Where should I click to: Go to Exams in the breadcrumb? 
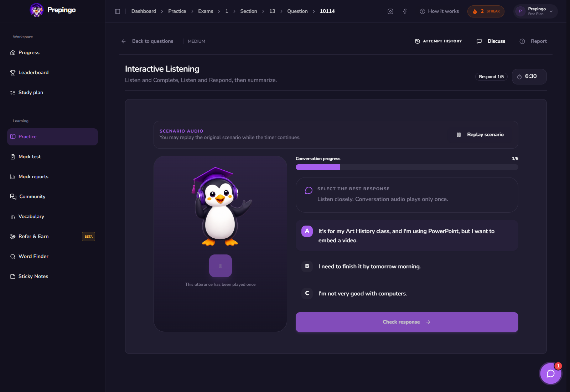(206, 11)
